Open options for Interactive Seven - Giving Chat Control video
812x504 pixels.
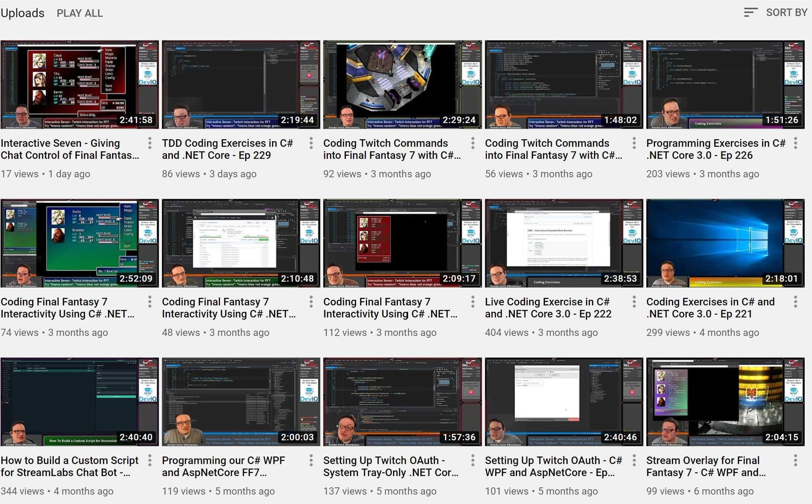click(x=150, y=143)
